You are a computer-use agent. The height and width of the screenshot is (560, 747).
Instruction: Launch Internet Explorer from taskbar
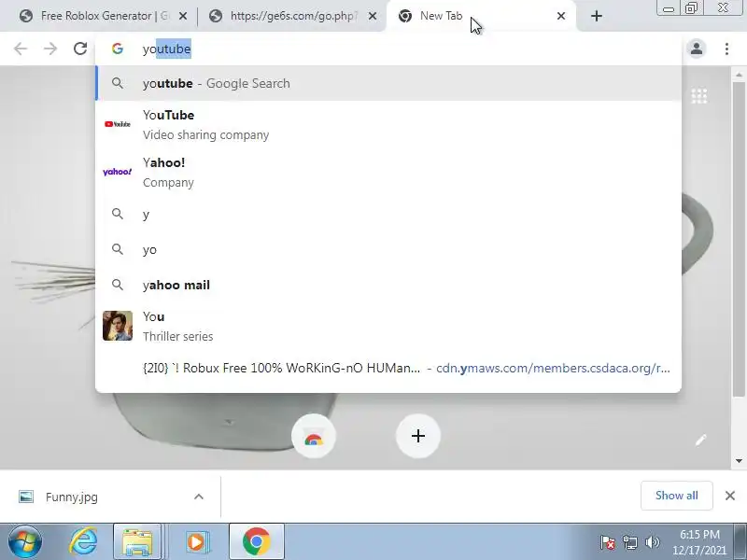[x=84, y=541]
